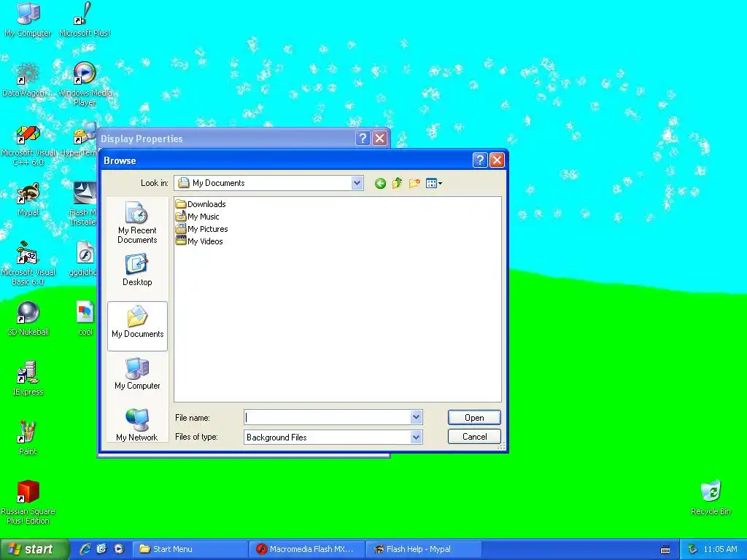
Task: Select My Documents in places bar
Action: (x=137, y=326)
